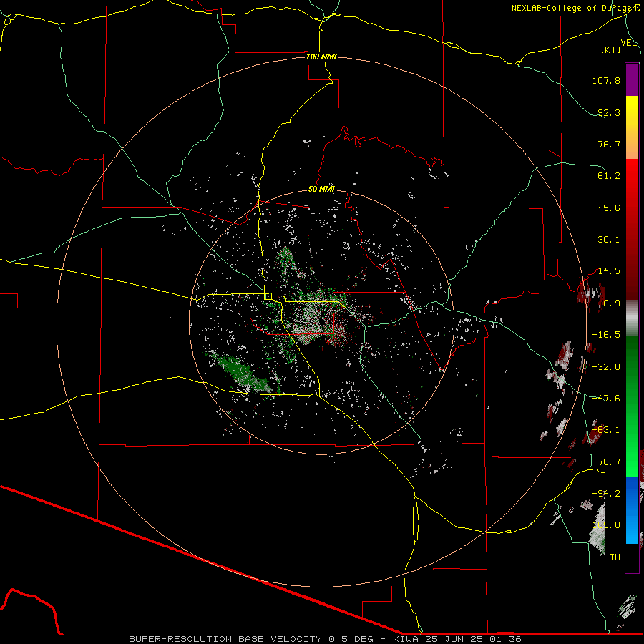Screen dimensions: 644x644
Task: Click the VEL legend title
Action: (628, 43)
